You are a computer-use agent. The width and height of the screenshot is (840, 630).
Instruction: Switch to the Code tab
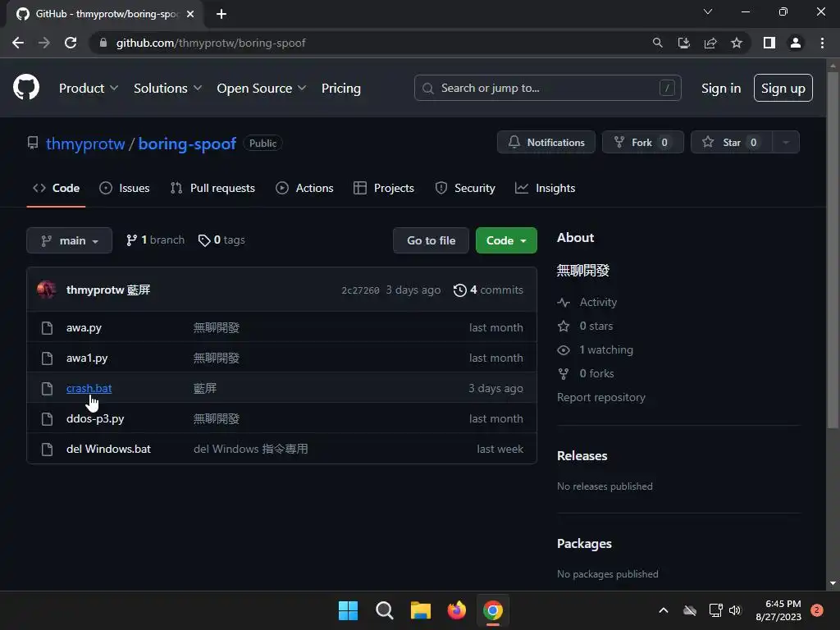pyautogui.click(x=57, y=188)
